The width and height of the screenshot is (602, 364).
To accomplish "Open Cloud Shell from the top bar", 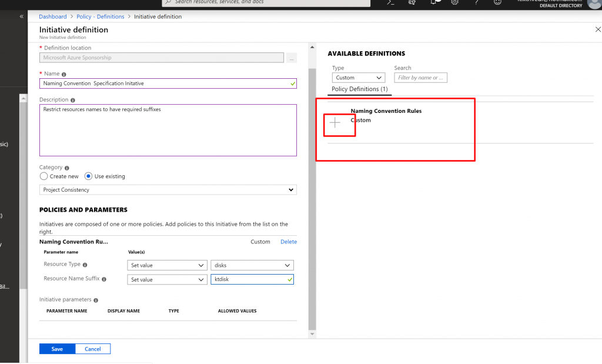I will pyautogui.click(x=390, y=3).
